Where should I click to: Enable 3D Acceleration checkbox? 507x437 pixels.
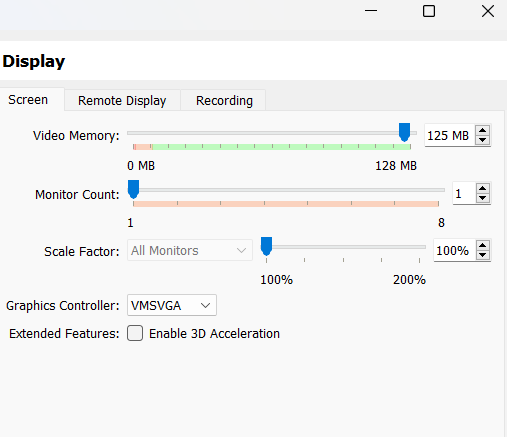[x=135, y=333]
